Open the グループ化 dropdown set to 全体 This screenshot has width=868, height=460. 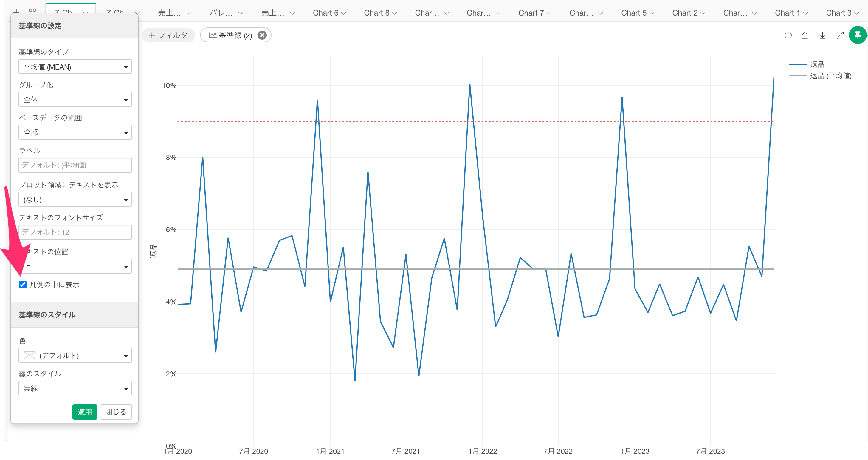click(x=75, y=99)
